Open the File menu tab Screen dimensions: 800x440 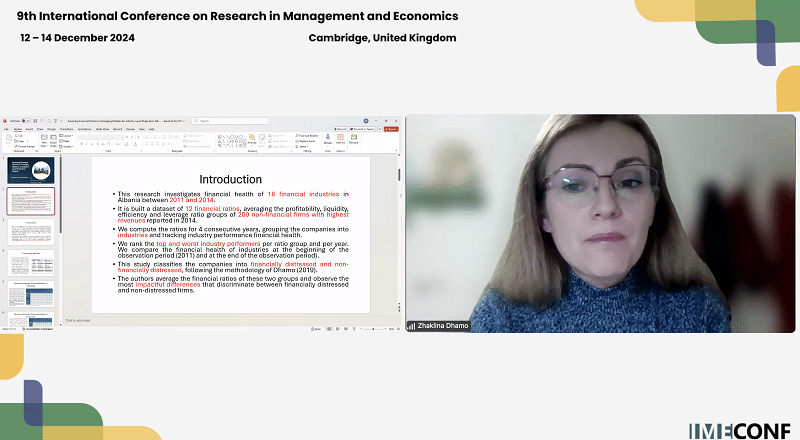click(x=6, y=128)
